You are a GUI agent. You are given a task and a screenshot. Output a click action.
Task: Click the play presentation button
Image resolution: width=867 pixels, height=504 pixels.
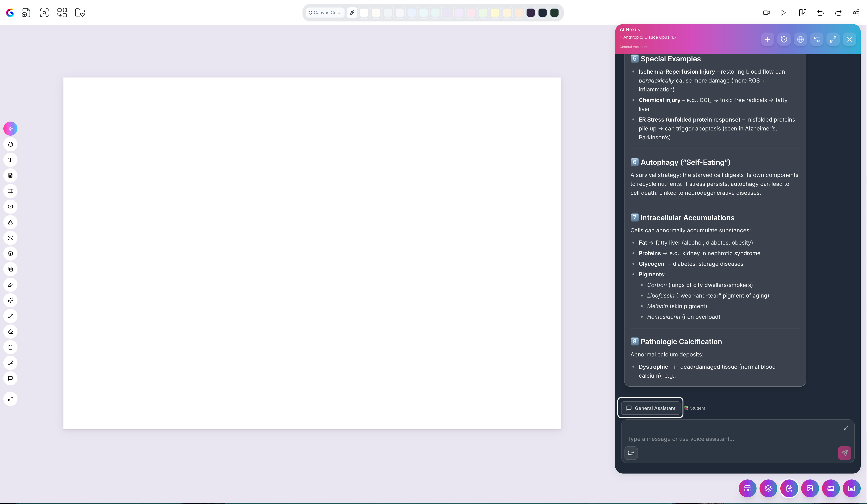click(783, 13)
